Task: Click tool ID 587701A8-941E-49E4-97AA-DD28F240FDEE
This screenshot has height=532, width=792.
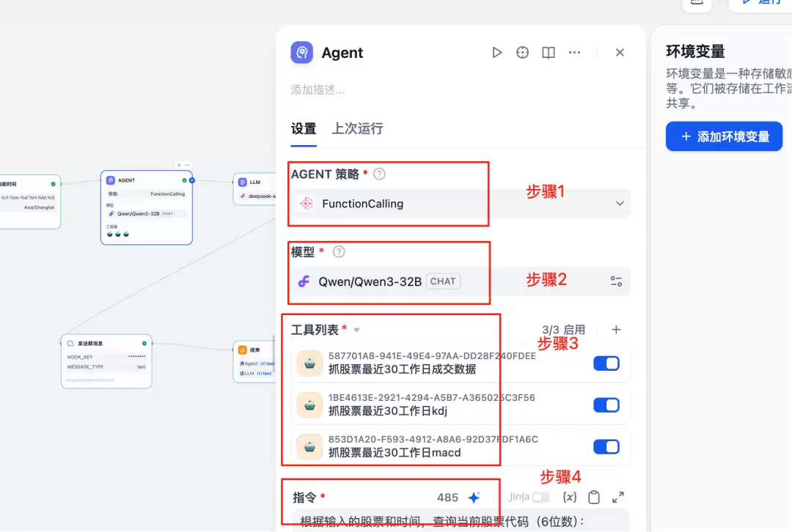Action: pos(432,356)
